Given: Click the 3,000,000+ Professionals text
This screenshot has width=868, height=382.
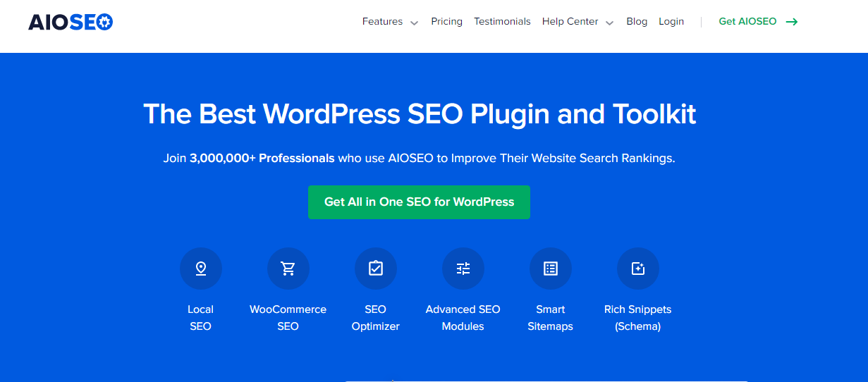Looking at the screenshot, I should (262, 158).
